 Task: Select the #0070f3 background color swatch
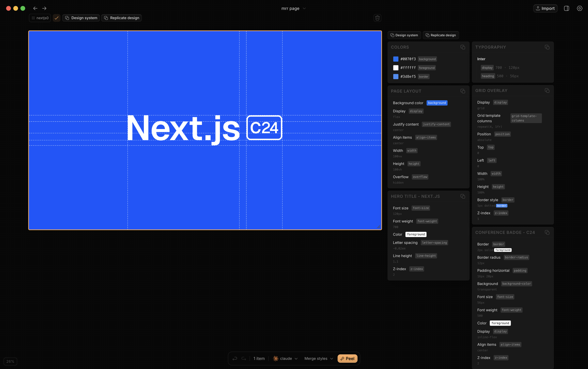coord(396,59)
